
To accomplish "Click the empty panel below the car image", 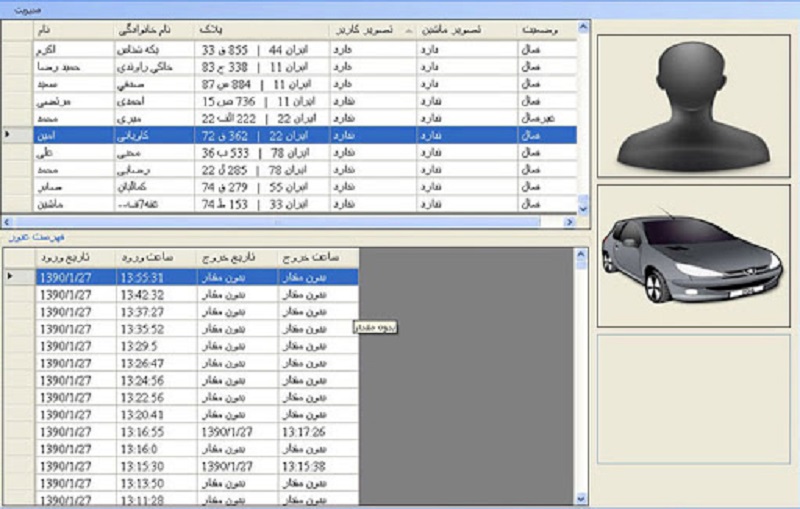I will point(694,398).
